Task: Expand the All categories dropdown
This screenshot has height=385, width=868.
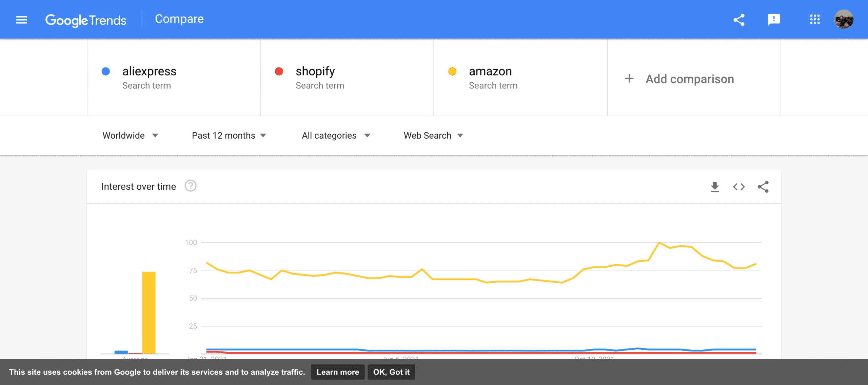Action: click(336, 136)
